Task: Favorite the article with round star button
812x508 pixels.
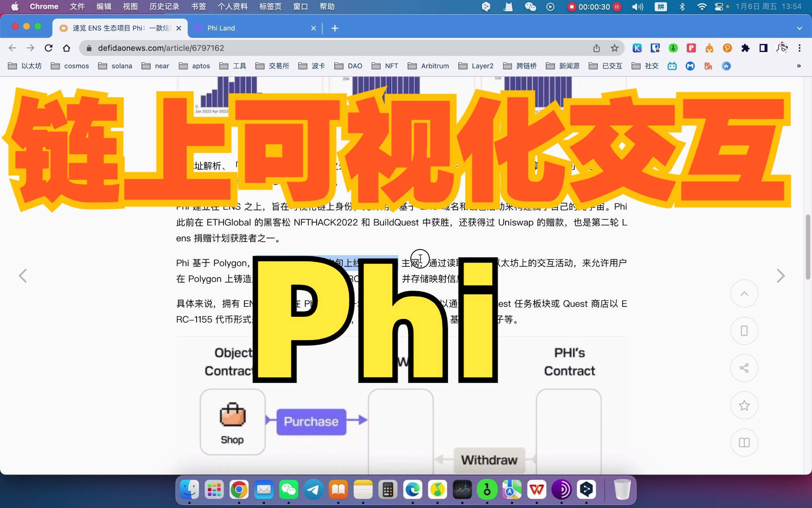Action: tap(744, 405)
